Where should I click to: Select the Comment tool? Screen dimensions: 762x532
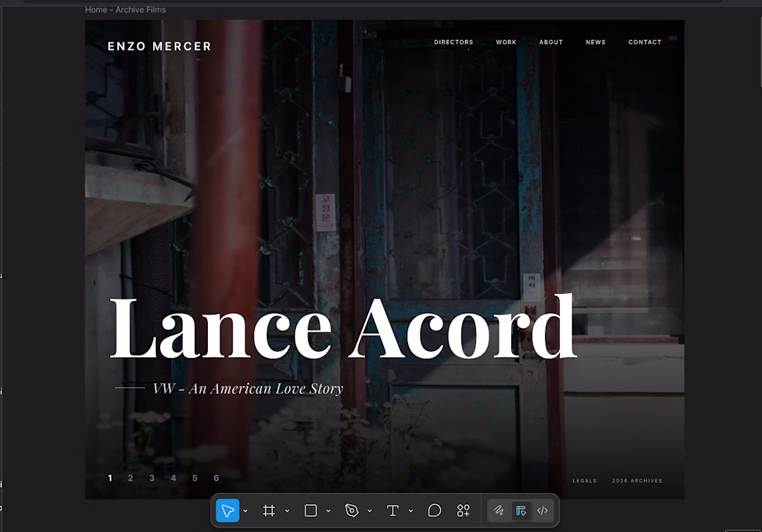click(434, 511)
